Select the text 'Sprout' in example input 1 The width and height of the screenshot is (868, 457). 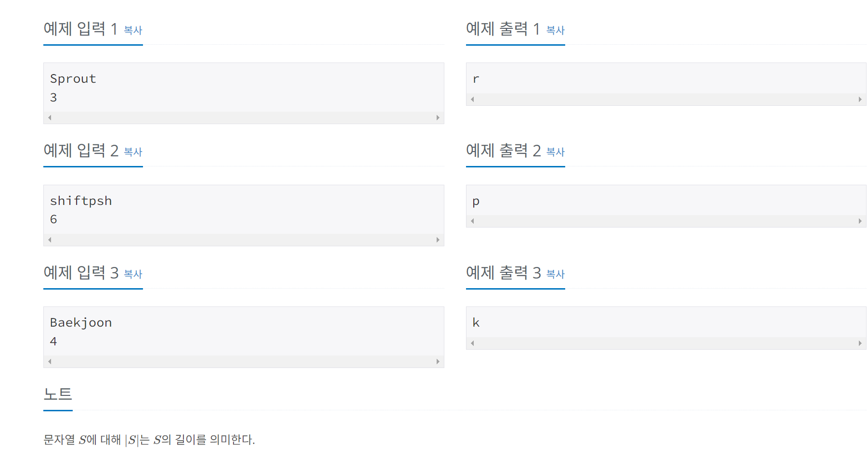click(x=73, y=78)
